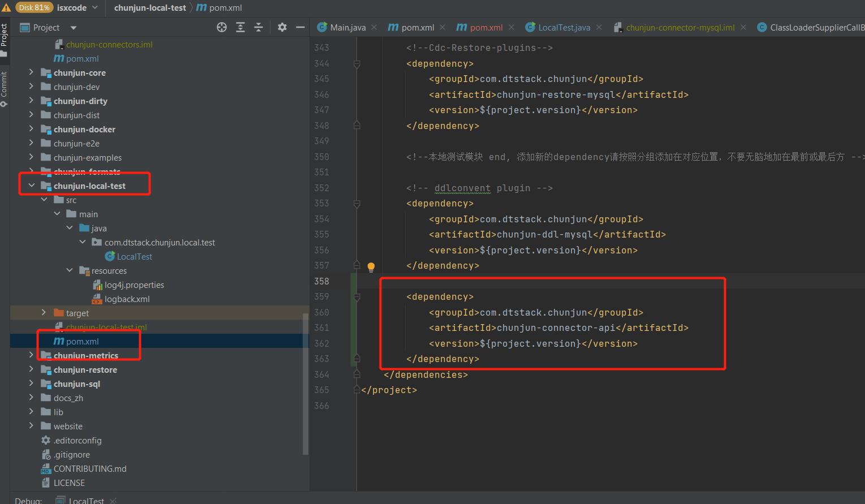
Task: Select LICENSE file
Action: (x=69, y=483)
